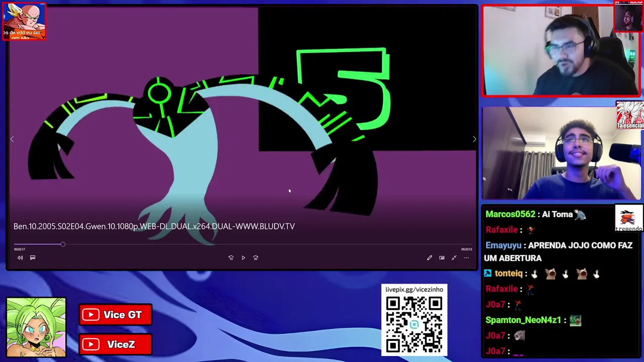The width and height of the screenshot is (644, 362).
Task: Click the video file title text
Action: [x=154, y=226]
